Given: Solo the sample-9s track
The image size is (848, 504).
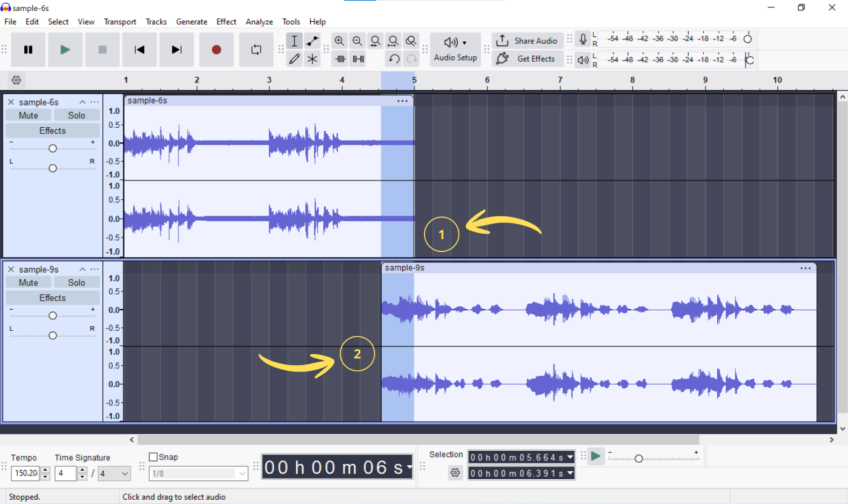Looking at the screenshot, I should 77,282.
